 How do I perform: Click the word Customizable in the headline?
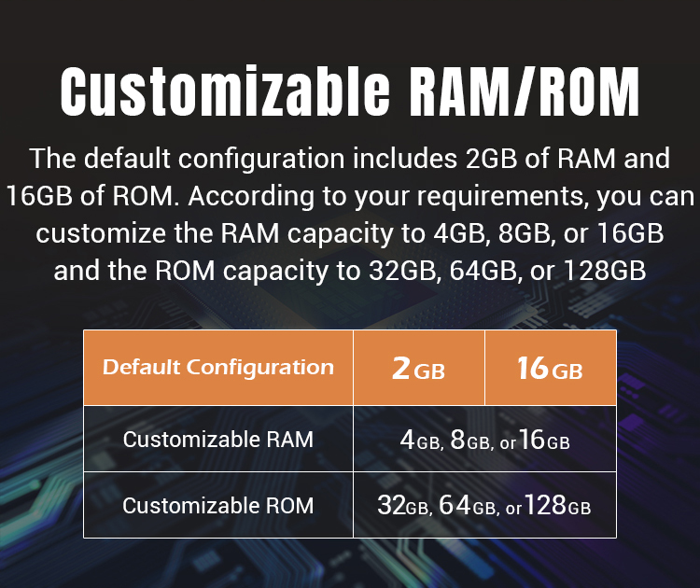[226, 92]
